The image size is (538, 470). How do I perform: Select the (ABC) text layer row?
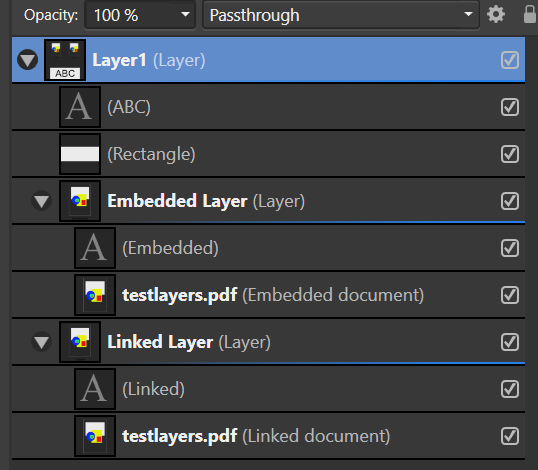[x=268, y=107]
